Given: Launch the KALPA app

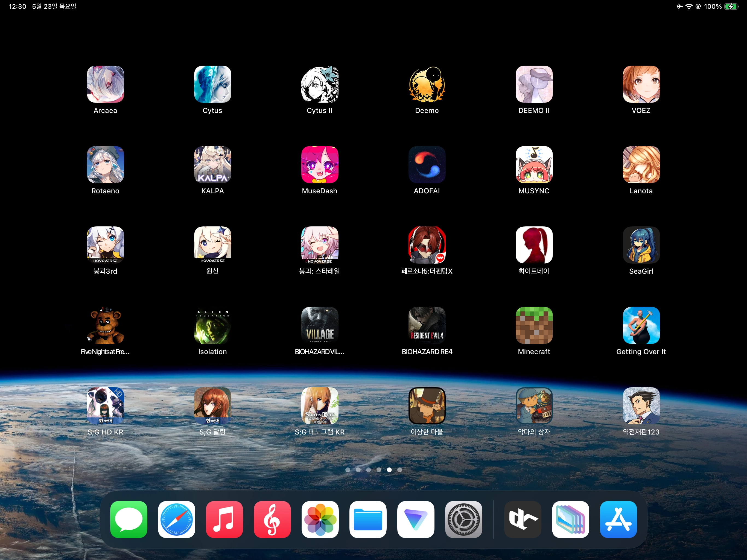Looking at the screenshot, I should (x=212, y=165).
